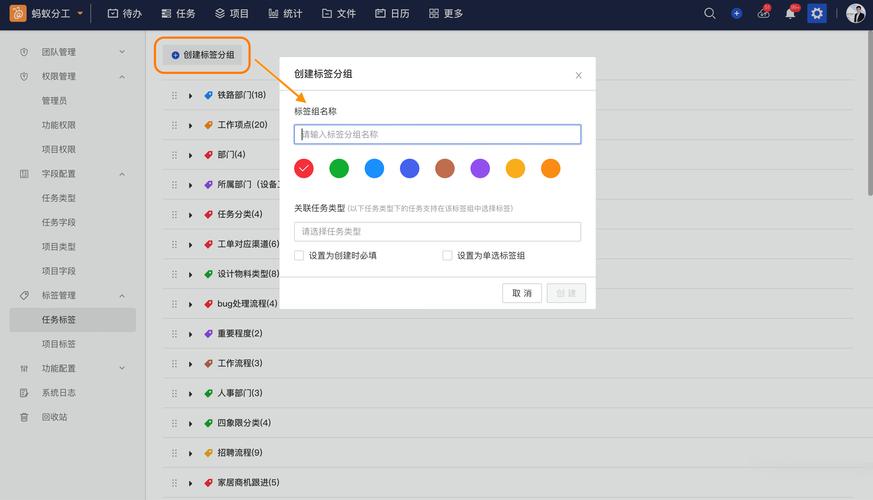Click the 取消 button
The image size is (873, 500).
point(522,293)
